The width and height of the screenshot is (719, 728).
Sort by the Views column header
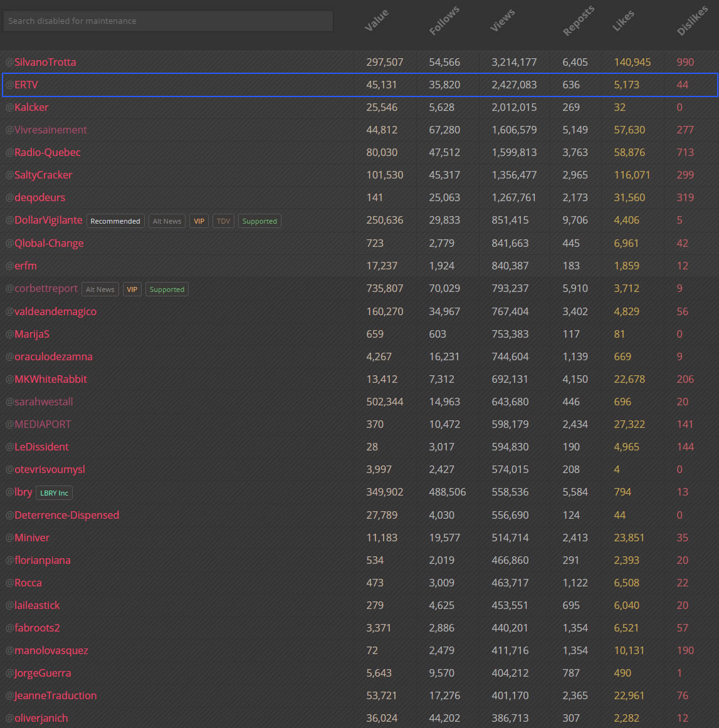(503, 21)
